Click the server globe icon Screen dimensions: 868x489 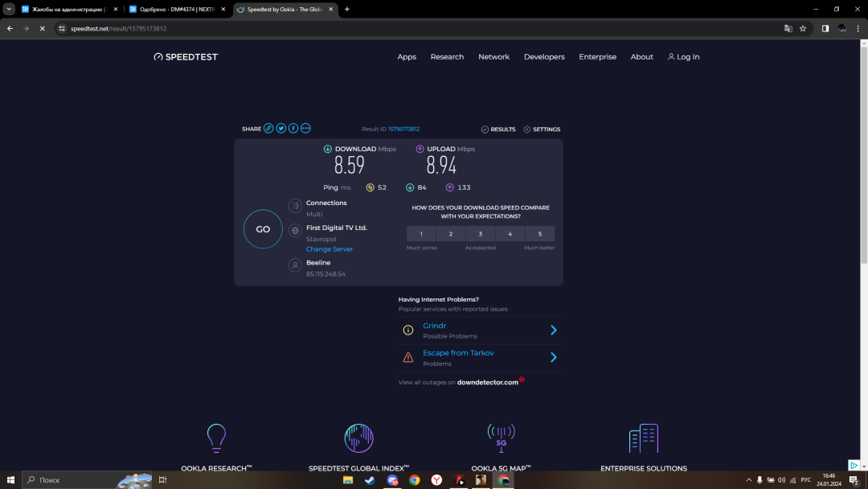coord(295,230)
